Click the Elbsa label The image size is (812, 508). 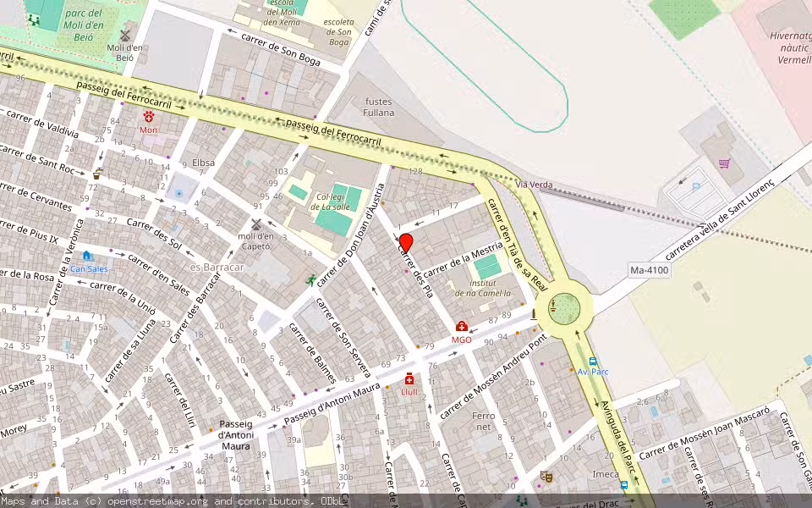tap(203, 163)
